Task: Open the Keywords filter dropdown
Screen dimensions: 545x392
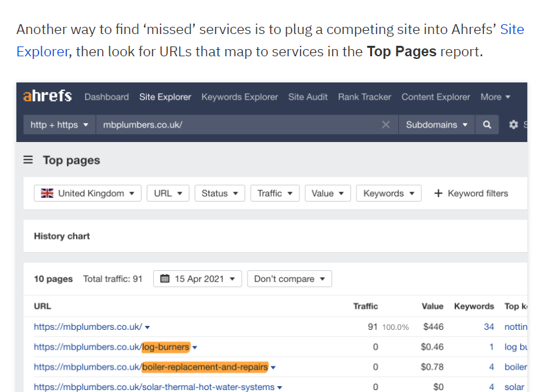Action: [x=388, y=193]
